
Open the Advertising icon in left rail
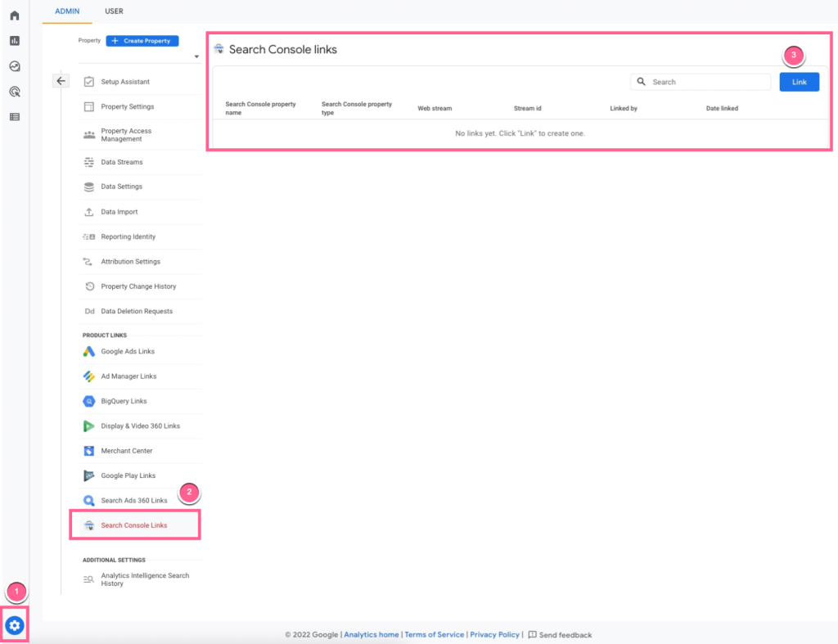[x=15, y=92]
